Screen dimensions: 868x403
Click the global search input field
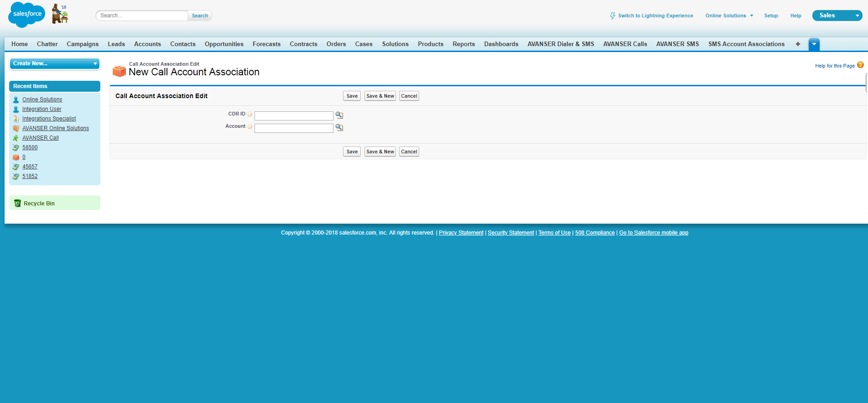(x=142, y=16)
